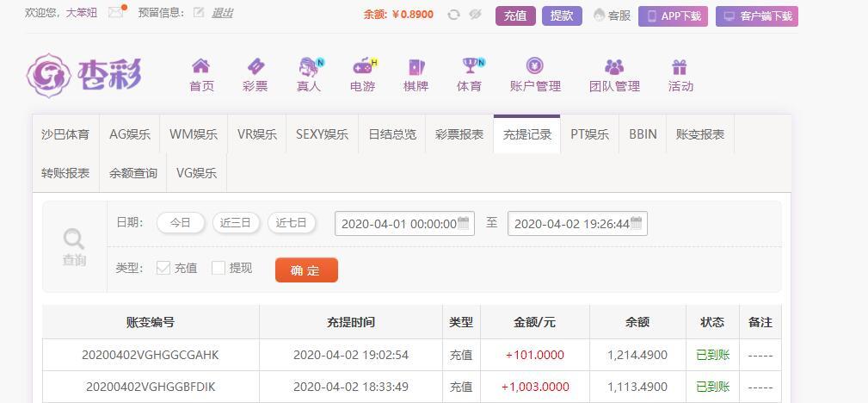Viewport: 868px width, 403px height.
Task: Click 已到账 status in the +101.0000 row
Action: pyautogui.click(x=712, y=355)
